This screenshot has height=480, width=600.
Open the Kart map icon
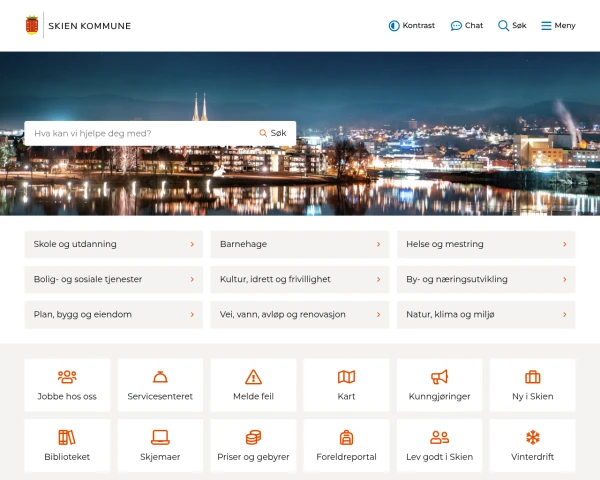coord(346,377)
